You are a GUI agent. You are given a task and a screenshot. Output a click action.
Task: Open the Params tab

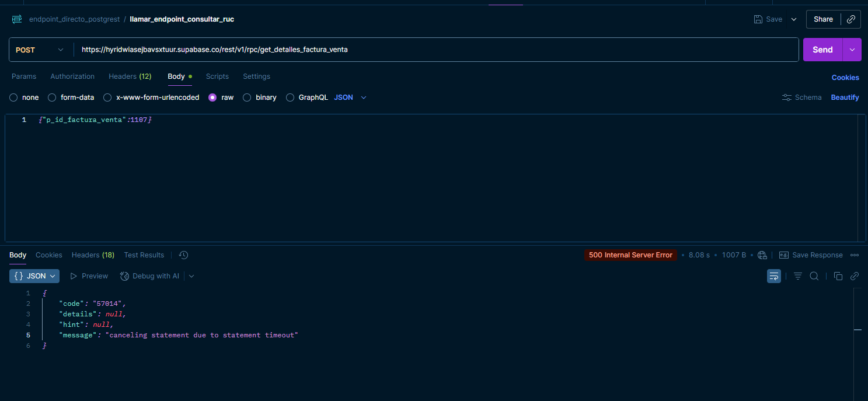[x=24, y=76]
